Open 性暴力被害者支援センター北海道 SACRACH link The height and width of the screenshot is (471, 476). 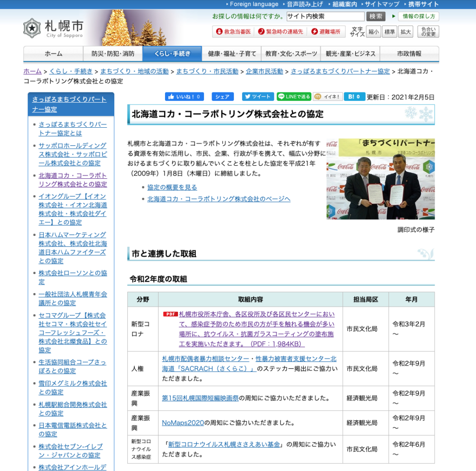click(x=249, y=364)
